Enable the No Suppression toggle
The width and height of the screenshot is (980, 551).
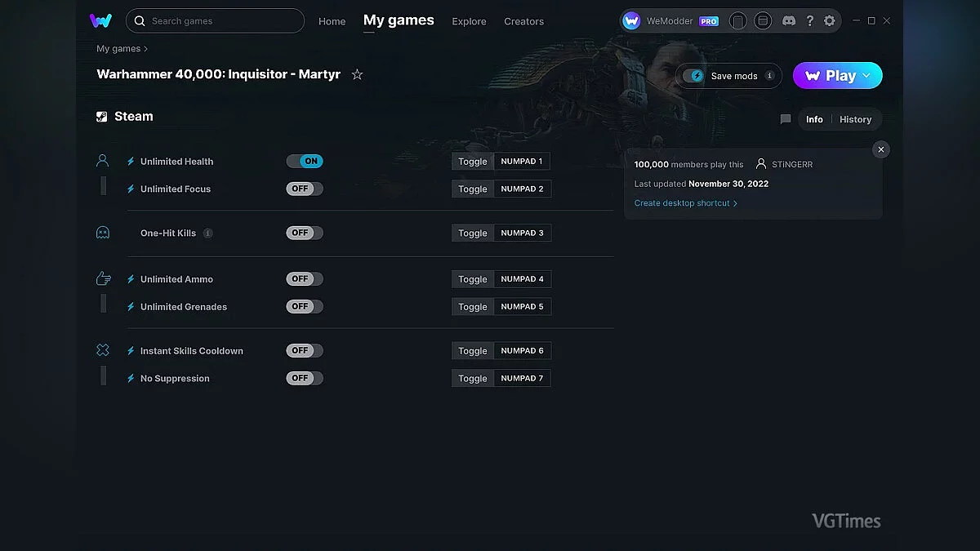(x=305, y=379)
